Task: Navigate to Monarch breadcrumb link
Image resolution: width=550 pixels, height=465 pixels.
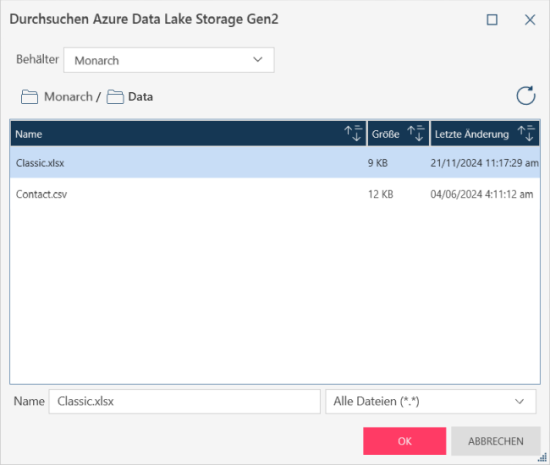Action: (68, 97)
